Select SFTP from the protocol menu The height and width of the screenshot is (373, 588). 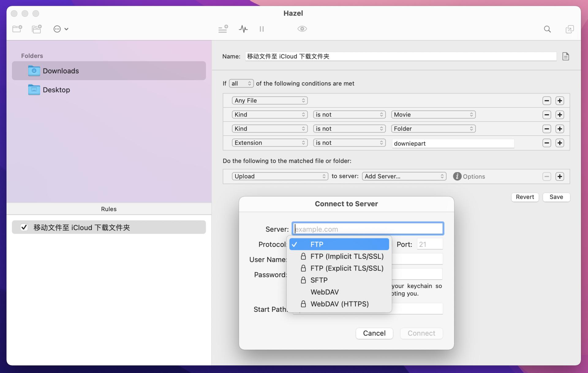coord(319,280)
